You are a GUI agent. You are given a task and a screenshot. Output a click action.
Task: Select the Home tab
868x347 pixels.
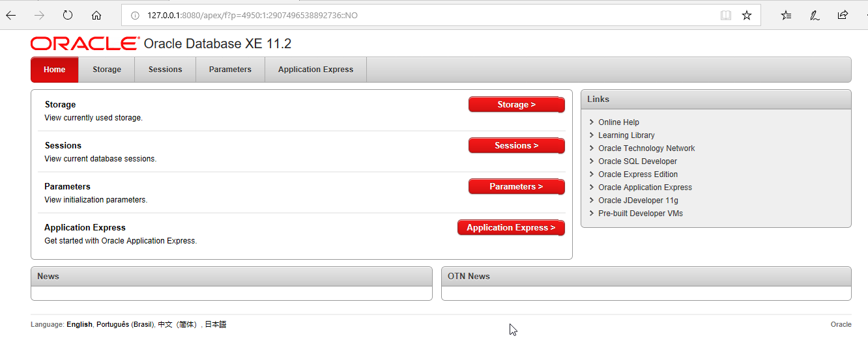point(55,70)
